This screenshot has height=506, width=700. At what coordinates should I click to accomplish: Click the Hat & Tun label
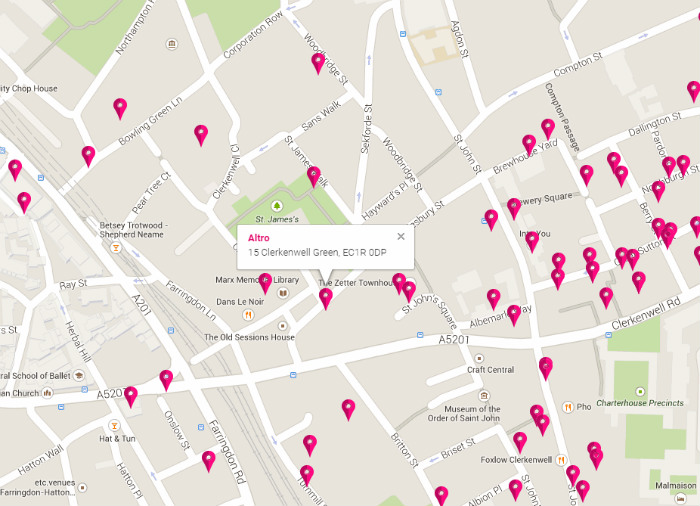pyautogui.click(x=117, y=439)
